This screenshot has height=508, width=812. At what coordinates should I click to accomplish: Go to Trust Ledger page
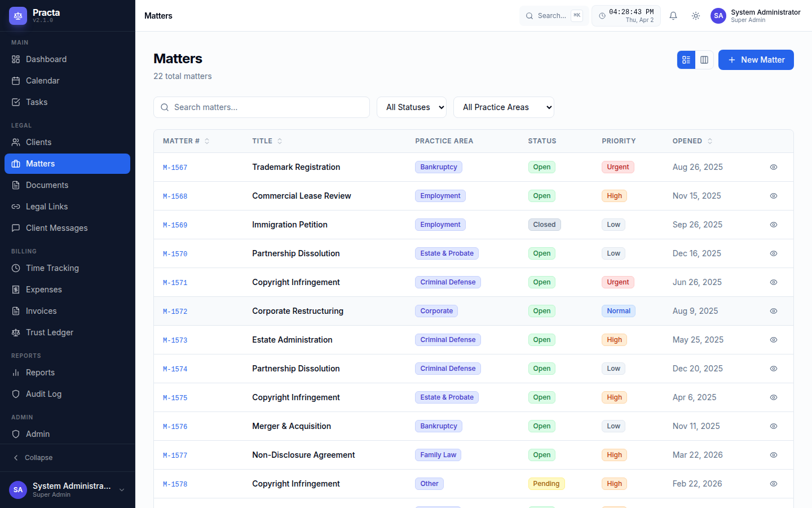coord(49,332)
